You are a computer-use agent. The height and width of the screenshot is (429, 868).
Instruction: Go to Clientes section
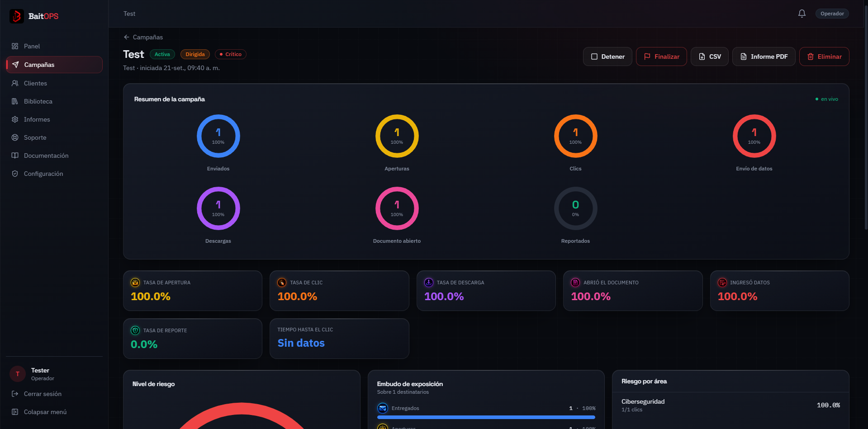(x=54, y=83)
